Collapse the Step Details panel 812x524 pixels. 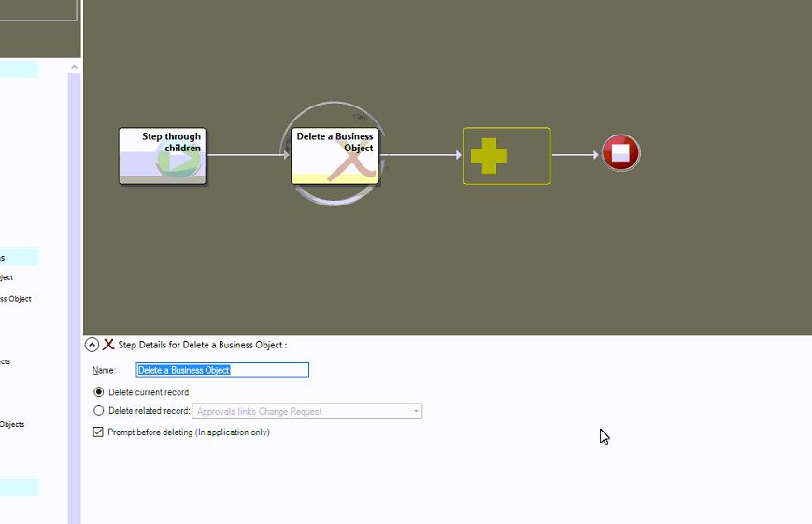click(92, 345)
